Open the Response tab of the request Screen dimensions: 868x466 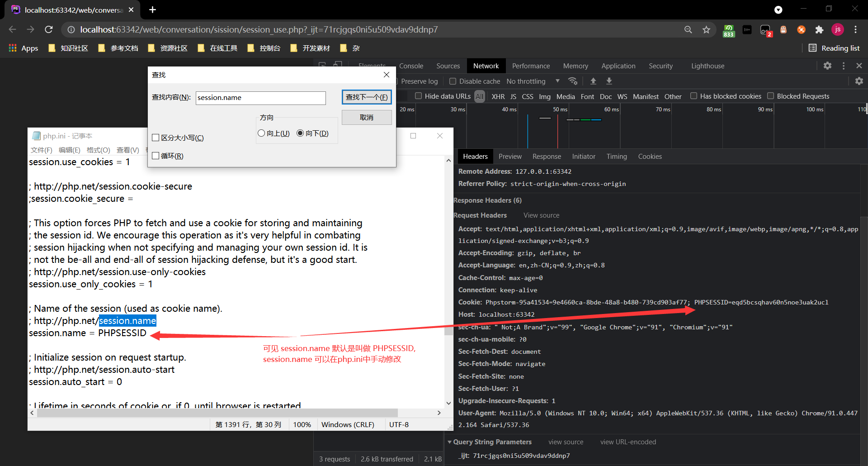pos(547,157)
